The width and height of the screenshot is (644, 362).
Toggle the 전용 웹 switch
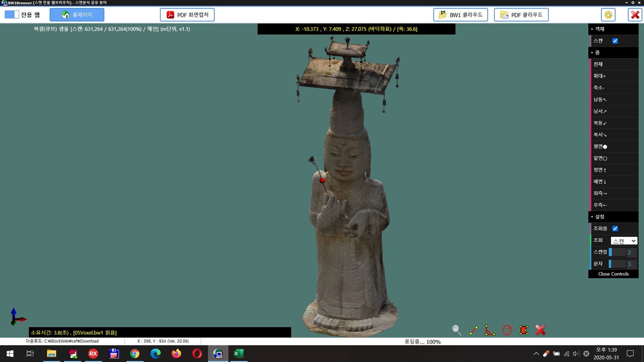click(x=12, y=15)
